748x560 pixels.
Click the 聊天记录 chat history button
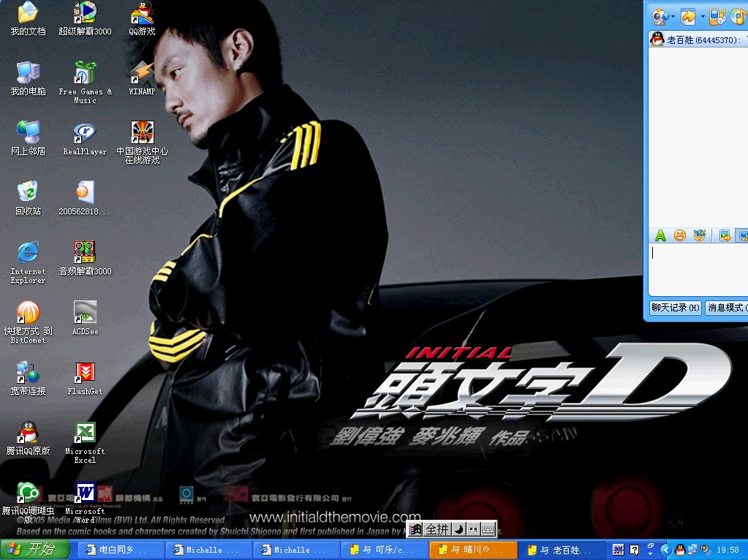(675, 308)
